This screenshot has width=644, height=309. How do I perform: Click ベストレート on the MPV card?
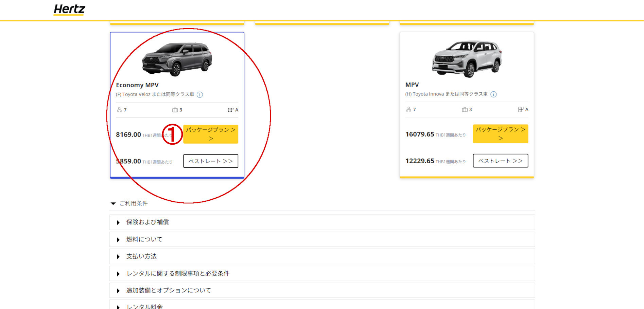(500, 161)
